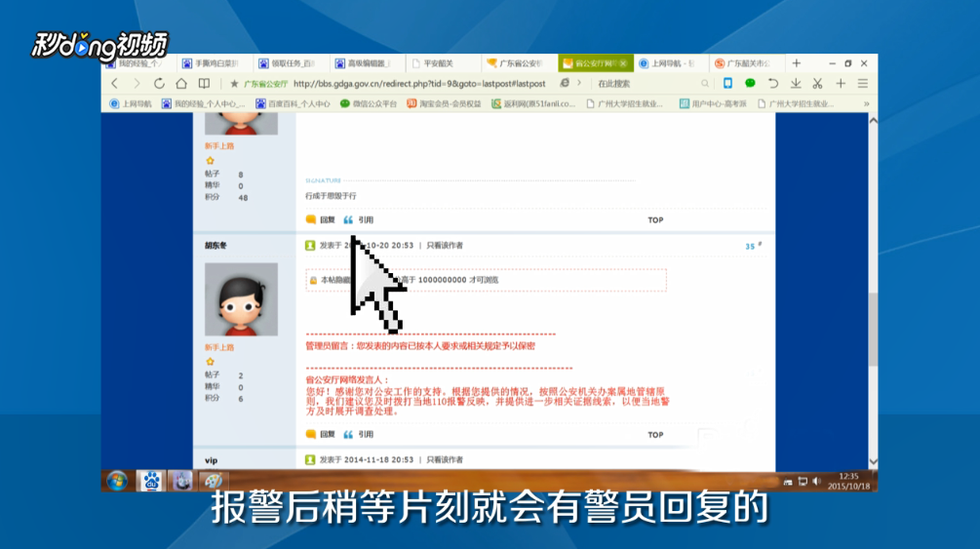Click the scrollbar up arrow

tap(873, 120)
